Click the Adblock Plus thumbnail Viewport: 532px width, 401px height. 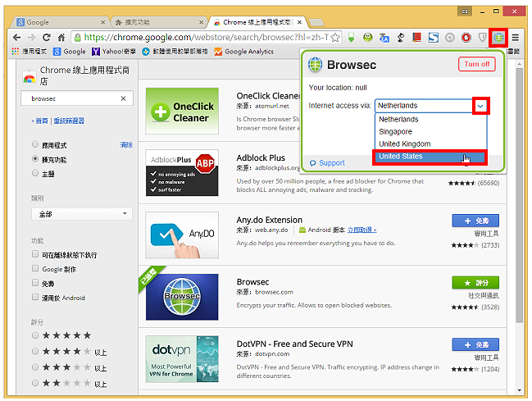click(182, 173)
